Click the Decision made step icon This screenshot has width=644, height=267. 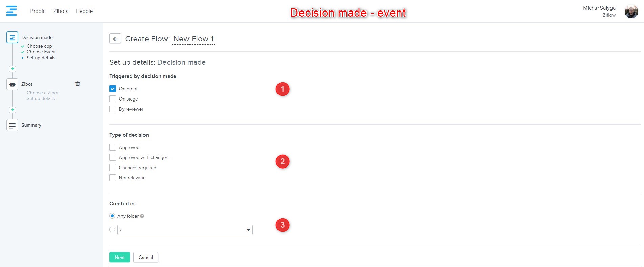(12, 37)
